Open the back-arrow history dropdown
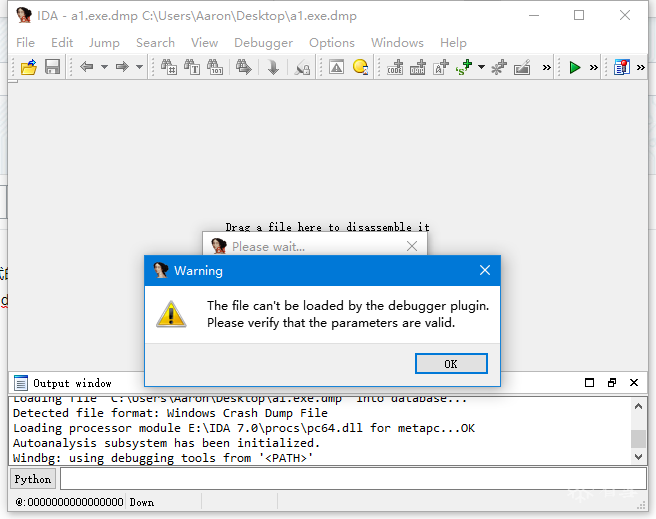656x519 pixels. tap(104, 67)
